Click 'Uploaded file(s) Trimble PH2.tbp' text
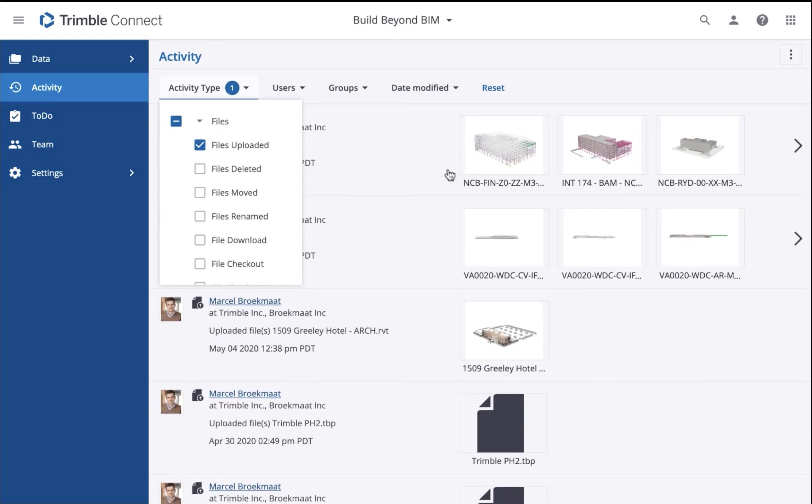This screenshot has height=504, width=812. (272, 423)
